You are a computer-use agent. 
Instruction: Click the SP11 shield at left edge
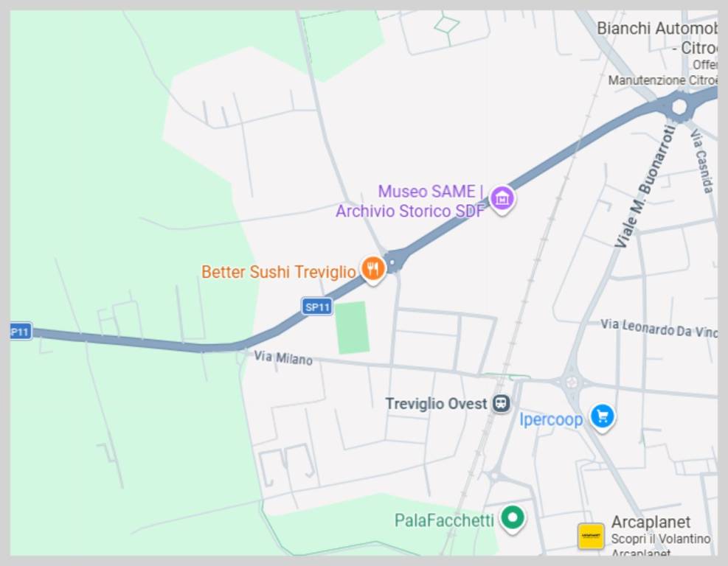21,332
